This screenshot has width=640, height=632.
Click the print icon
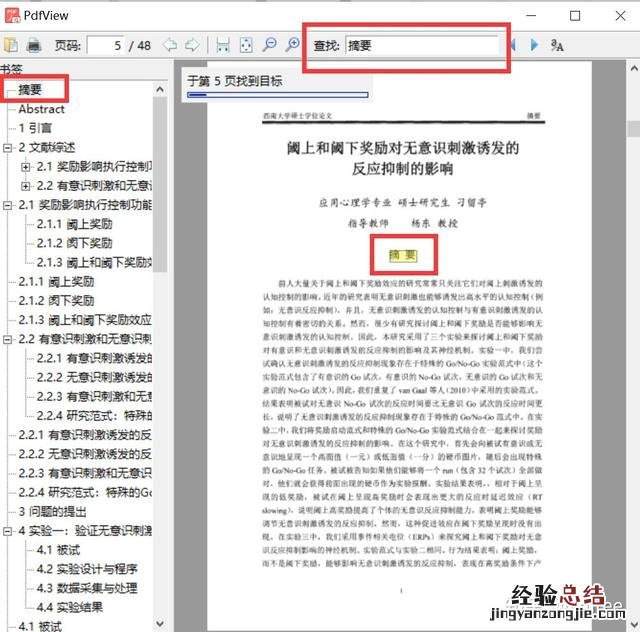[34, 45]
